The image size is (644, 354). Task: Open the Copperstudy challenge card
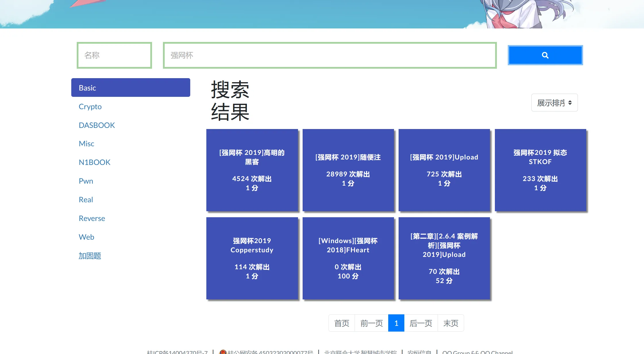click(252, 258)
